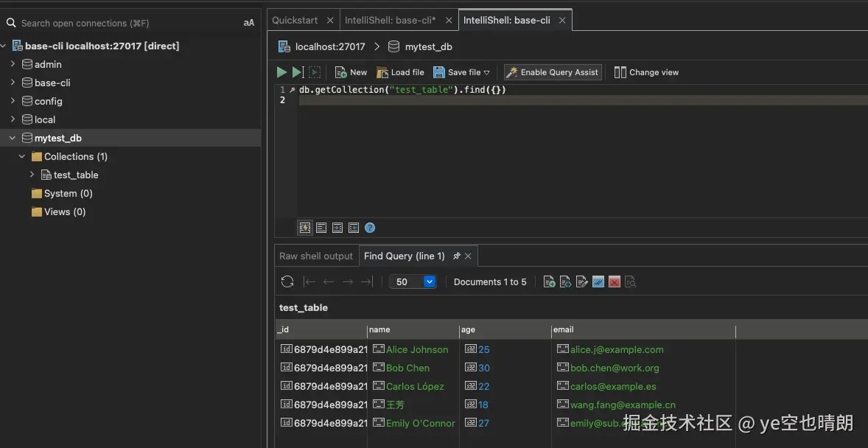Viewport: 868px width, 448px height.
Task: Collapse the mytest_db database node
Action: 13,138
